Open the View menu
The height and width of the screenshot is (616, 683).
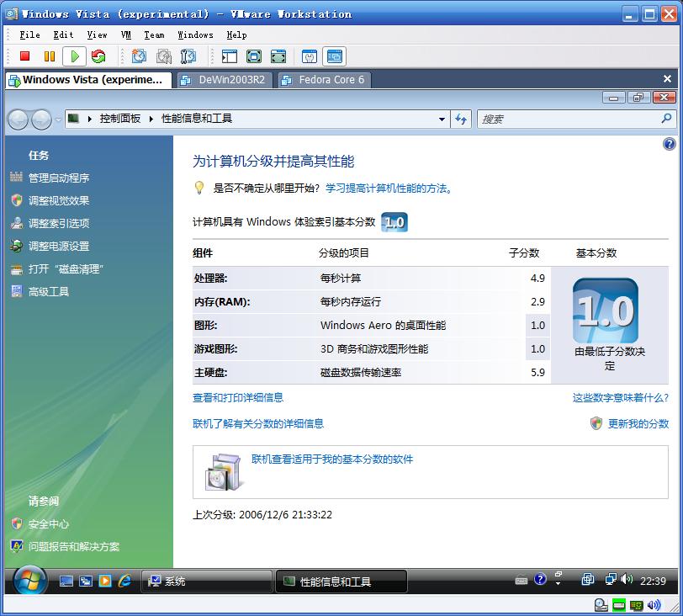click(x=97, y=35)
